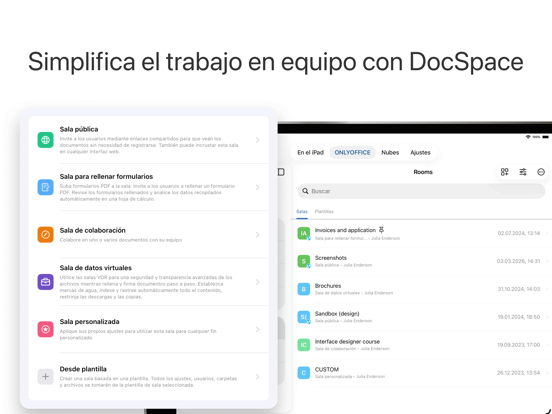Viewport: 552px width, 414px height.
Task: Open the Ajustes tab
Action: click(420, 152)
